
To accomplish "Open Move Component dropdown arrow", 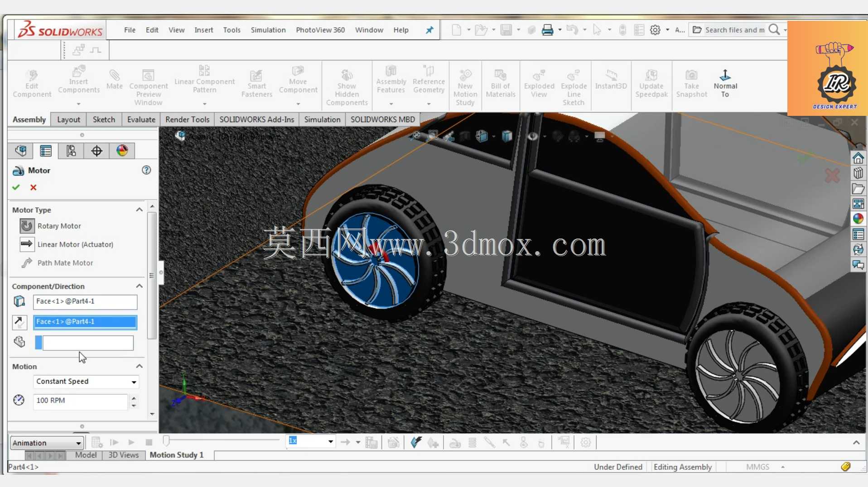I will (298, 104).
